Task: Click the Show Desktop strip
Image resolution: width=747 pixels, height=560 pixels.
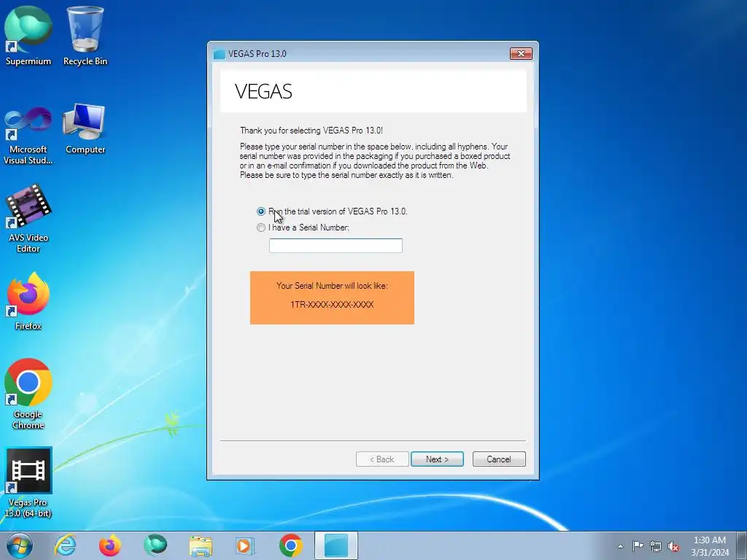Action: [742, 545]
